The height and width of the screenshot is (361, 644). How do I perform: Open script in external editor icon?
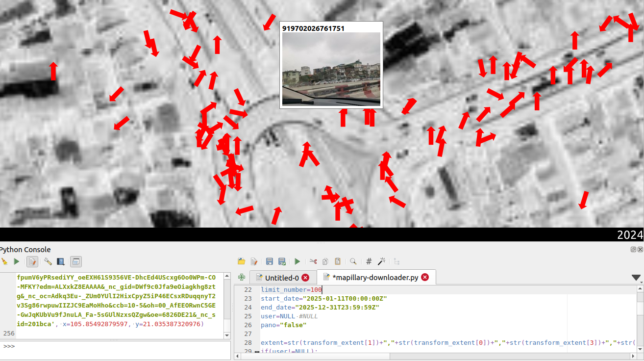pos(254,261)
